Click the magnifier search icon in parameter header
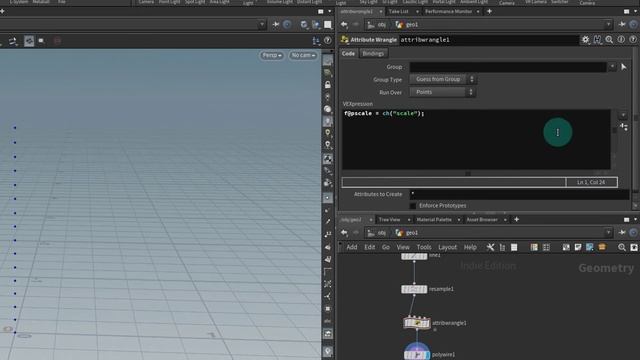 (x=609, y=40)
